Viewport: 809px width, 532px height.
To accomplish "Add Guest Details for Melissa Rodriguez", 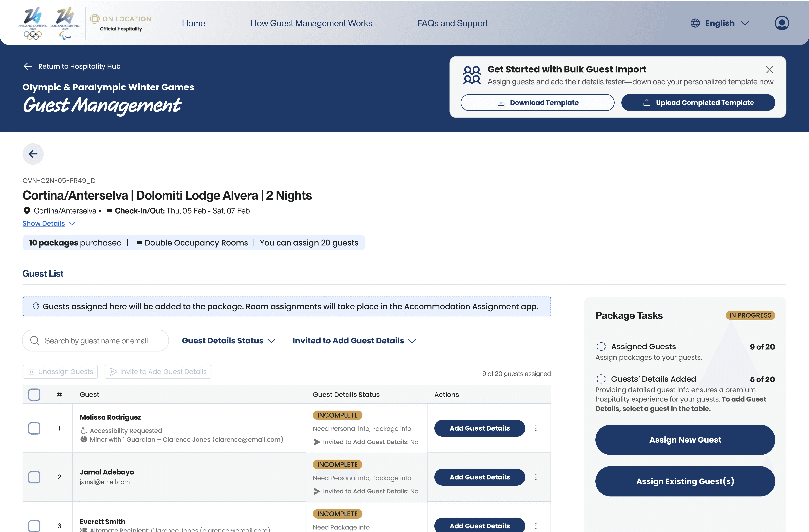I will pos(479,428).
